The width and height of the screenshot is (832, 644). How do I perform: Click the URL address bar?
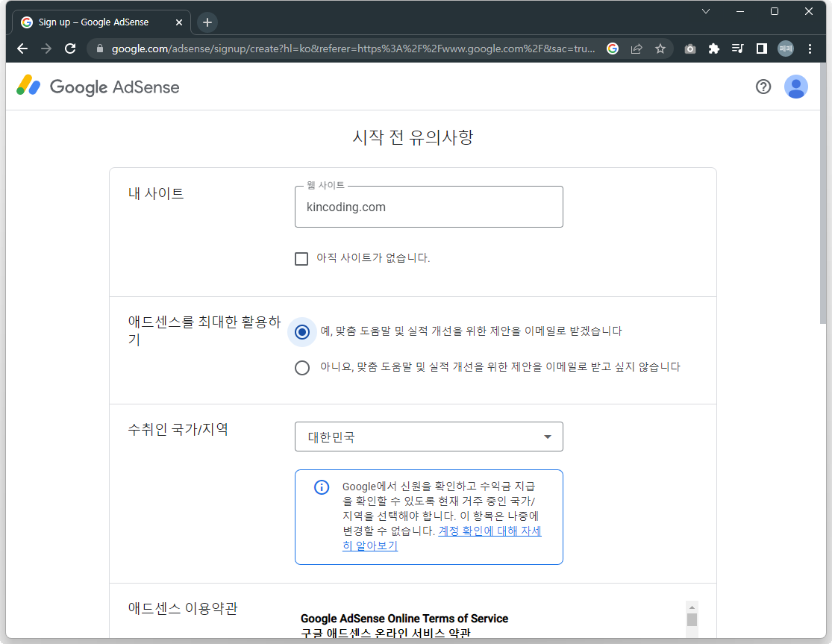(x=353, y=49)
